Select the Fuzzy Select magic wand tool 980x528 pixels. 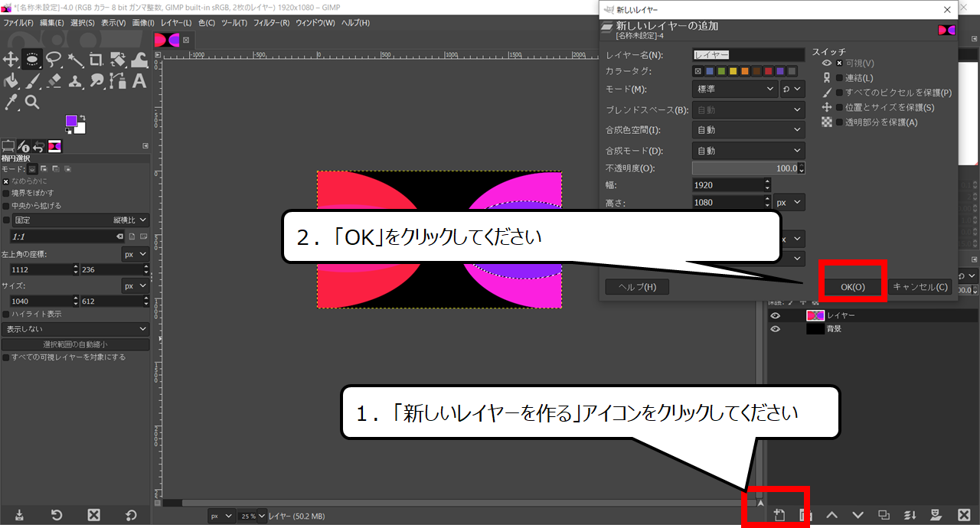tap(75, 60)
